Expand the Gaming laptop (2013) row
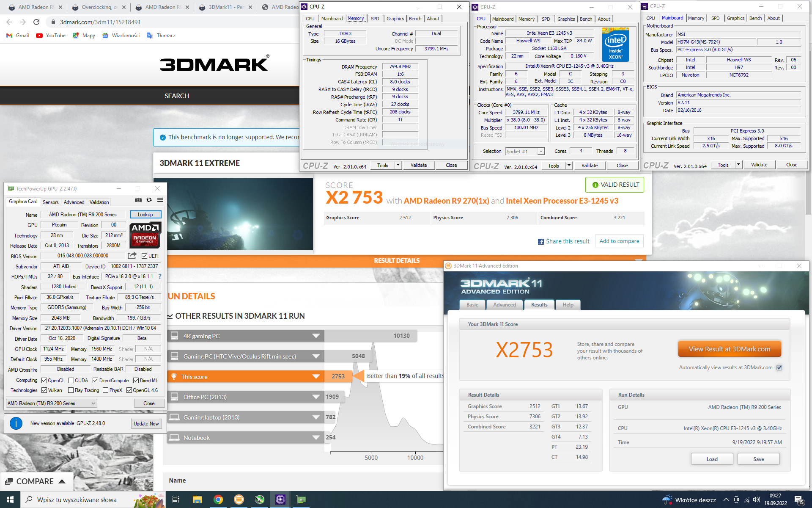This screenshot has height=508, width=812. [316, 417]
